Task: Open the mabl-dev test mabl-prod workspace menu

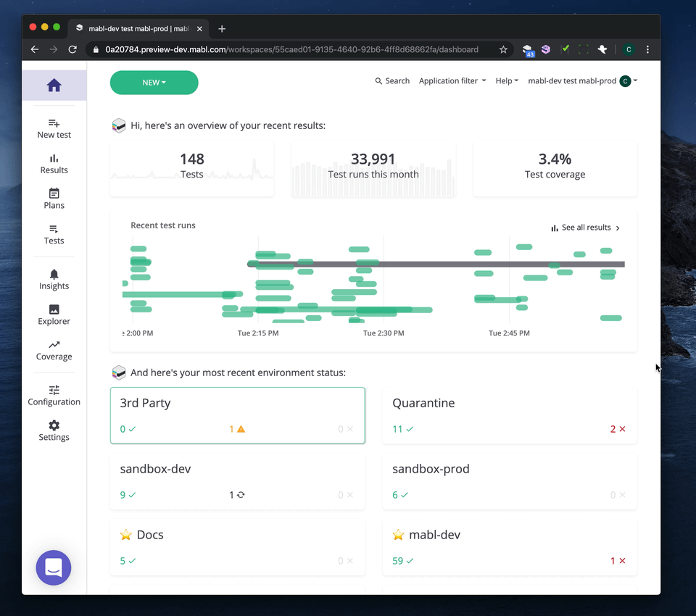Action: (x=582, y=80)
